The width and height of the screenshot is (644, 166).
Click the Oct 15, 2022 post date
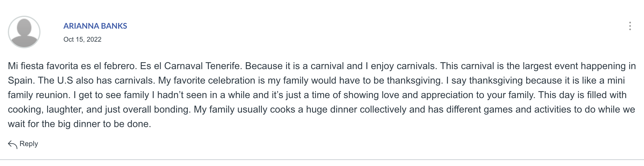pyautogui.click(x=82, y=40)
